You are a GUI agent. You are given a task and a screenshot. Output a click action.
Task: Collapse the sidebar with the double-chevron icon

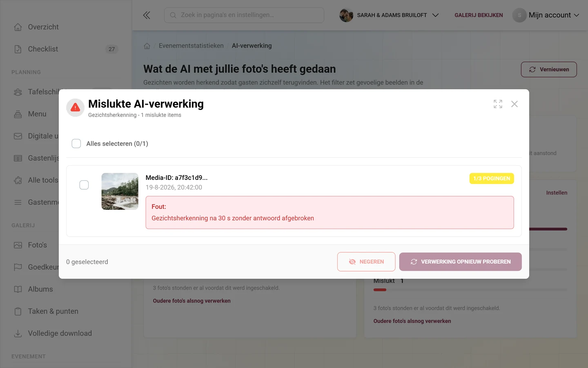147,15
